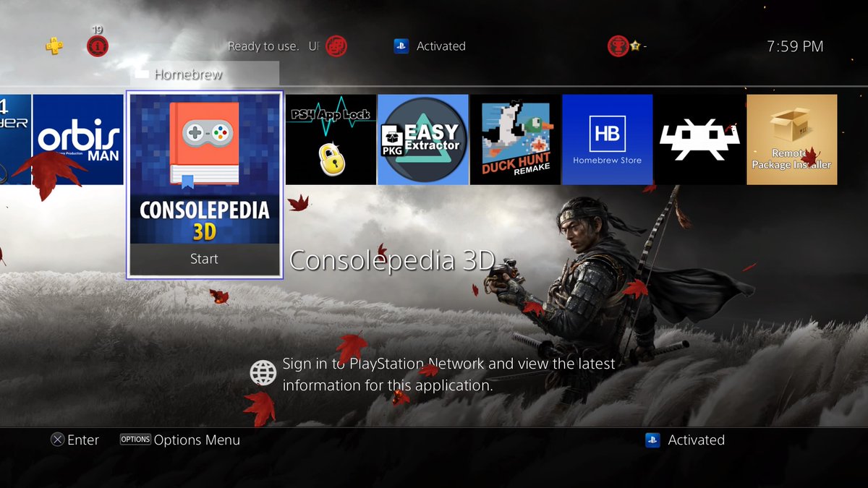Open the PS4 App Lock app
Viewport: 868px width, 488px height.
coord(331,140)
